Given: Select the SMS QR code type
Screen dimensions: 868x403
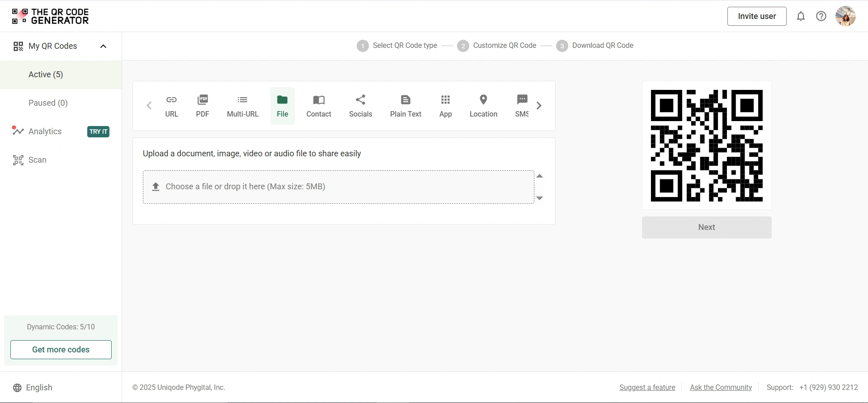Looking at the screenshot, I should tap(522, 106).
